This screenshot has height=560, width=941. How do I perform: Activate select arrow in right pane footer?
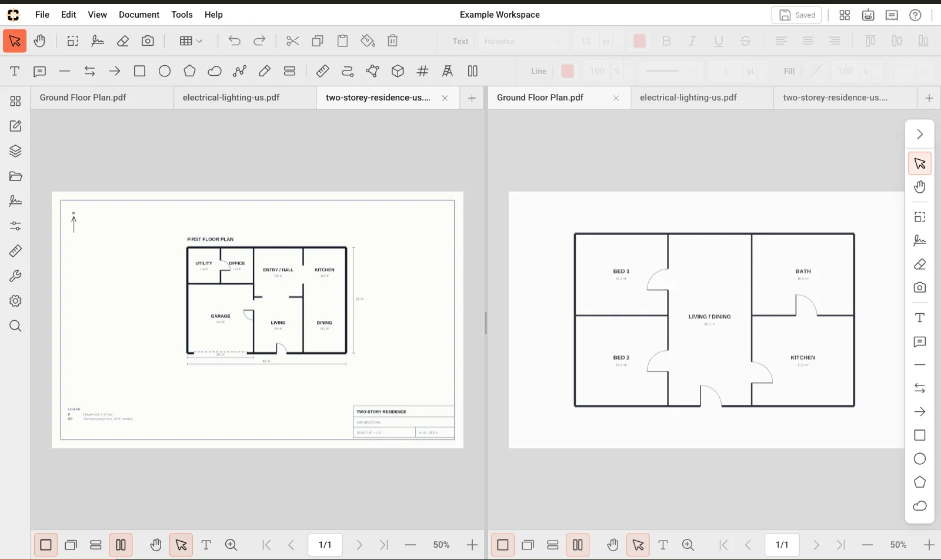click(638, 545)
